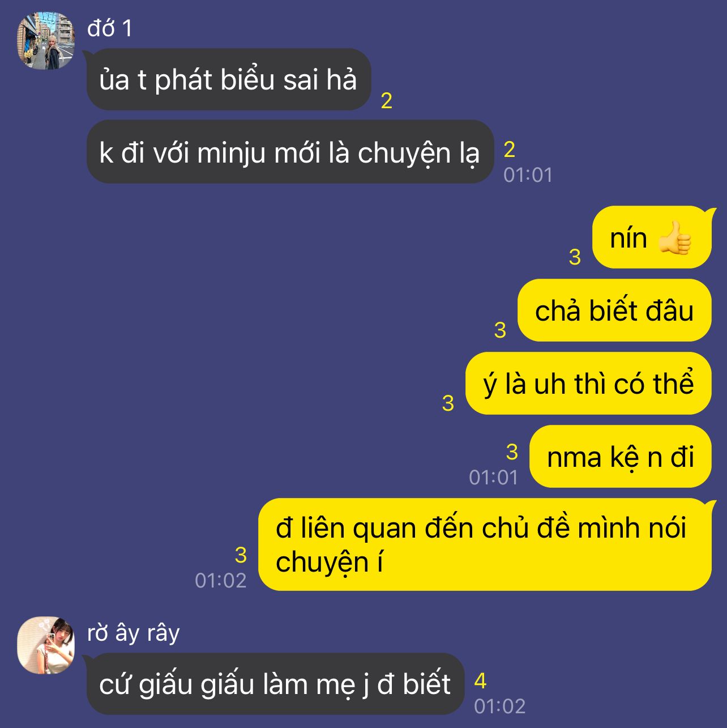Screen dimensions: 727x728
Task: Open the rờ ây rây profile avatar
Action: point(46,645)
